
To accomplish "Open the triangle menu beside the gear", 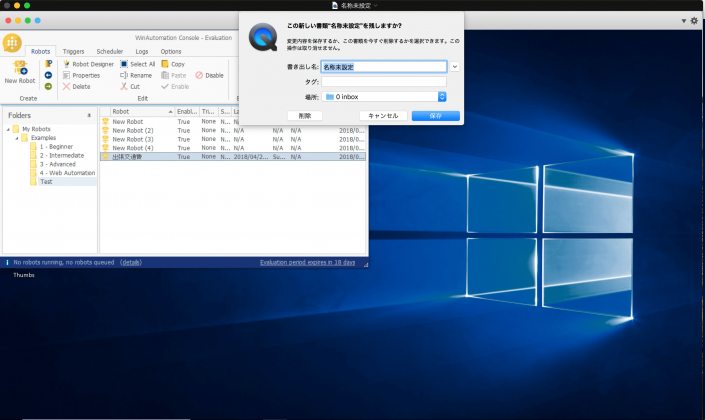I will pyautogui.click(x=683, y=21).
